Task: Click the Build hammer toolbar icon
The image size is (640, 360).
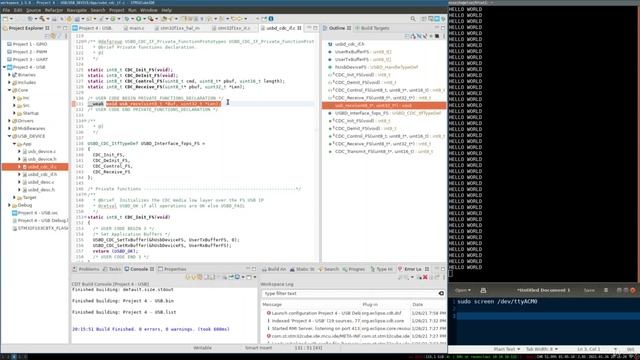Action: point(42,19)
